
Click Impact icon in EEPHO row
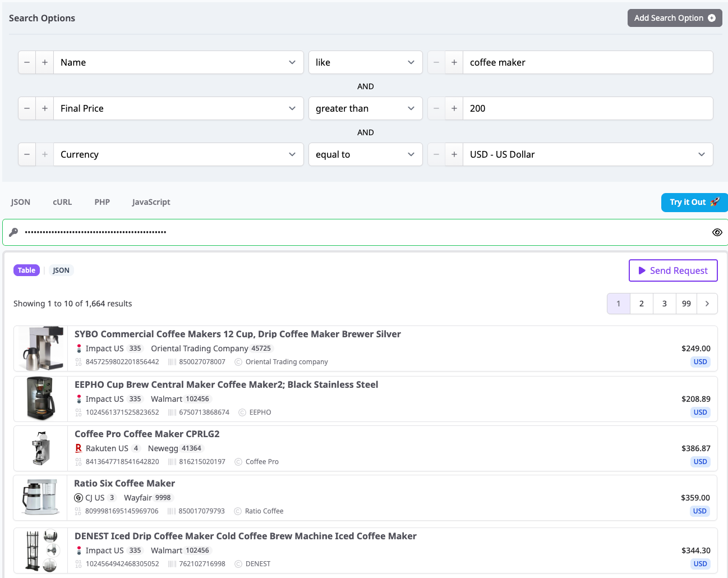(79, 399)
